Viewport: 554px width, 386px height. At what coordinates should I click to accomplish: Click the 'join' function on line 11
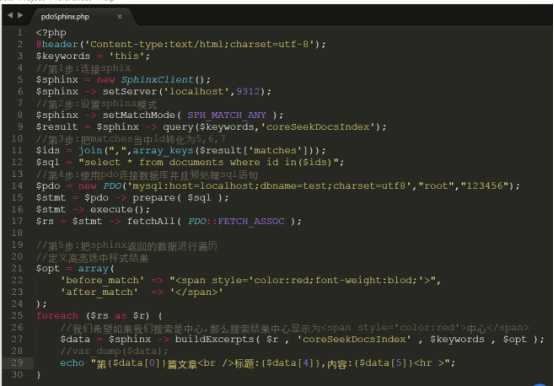[x=91, y=150]
